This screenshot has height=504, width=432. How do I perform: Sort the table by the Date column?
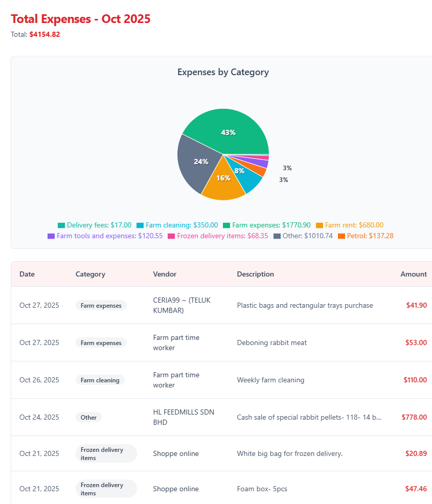27,274
